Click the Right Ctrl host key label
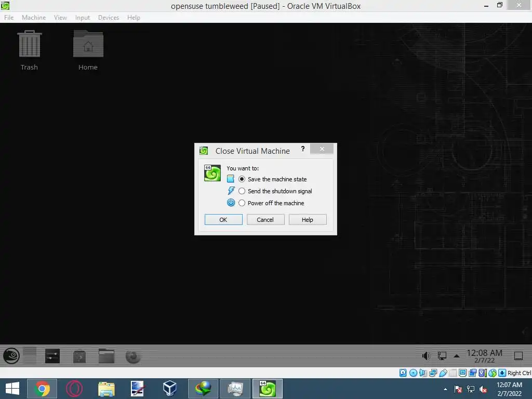This screenshot has width=532, height=399. tap(519, 373)
